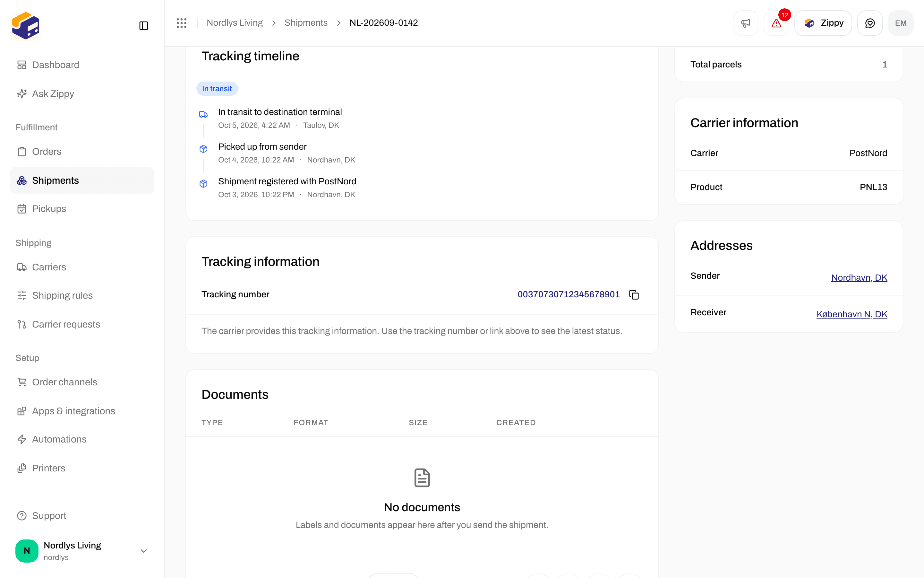Click the No documents file icon
This screenshot has width=924, height=578.
tap(422, 478)
